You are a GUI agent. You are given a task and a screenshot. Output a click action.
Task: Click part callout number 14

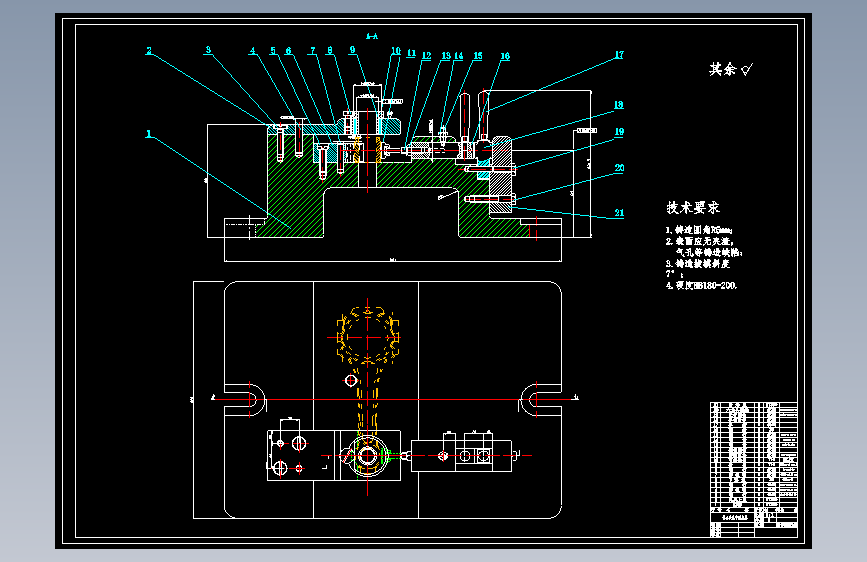(458, 55)
